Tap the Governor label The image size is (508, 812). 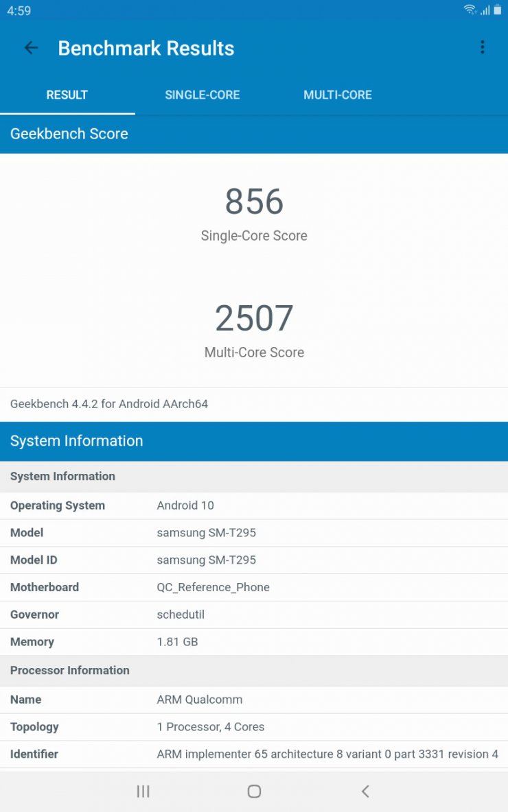pyautogui.click(x=35, y=614)
